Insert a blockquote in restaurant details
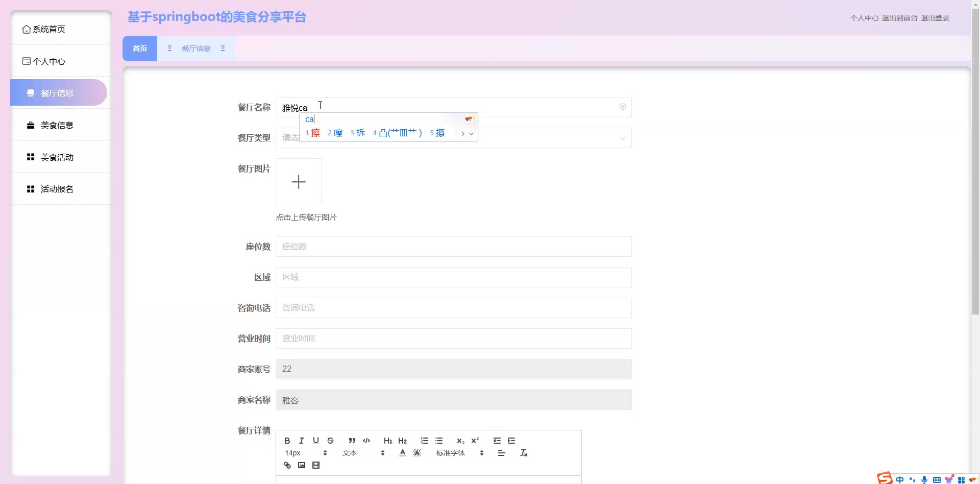This screenshot has width=980, height=484. pos(352,441)
